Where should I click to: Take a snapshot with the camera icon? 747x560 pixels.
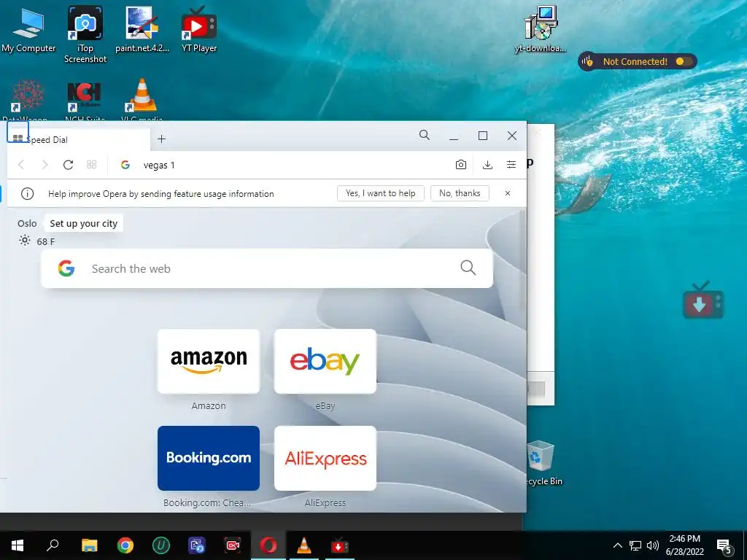[x=461, y=165]
